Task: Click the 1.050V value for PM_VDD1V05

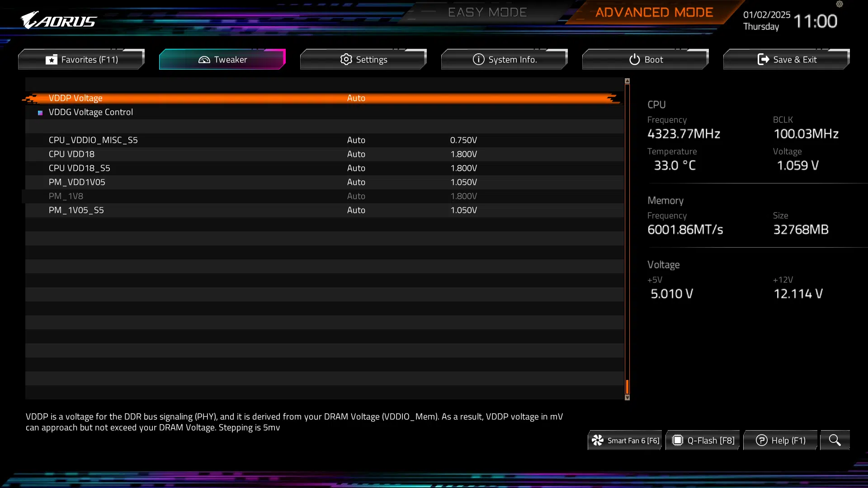Action: coord(463,182)
